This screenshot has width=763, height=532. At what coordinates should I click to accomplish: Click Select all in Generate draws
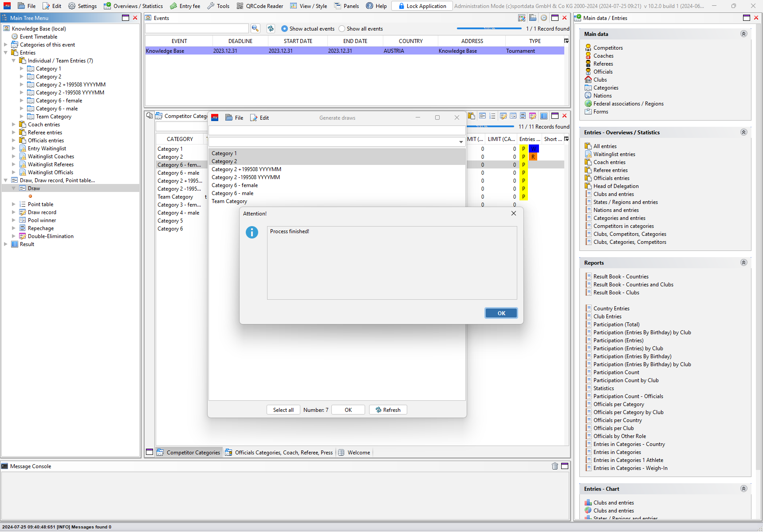point(283,410)
